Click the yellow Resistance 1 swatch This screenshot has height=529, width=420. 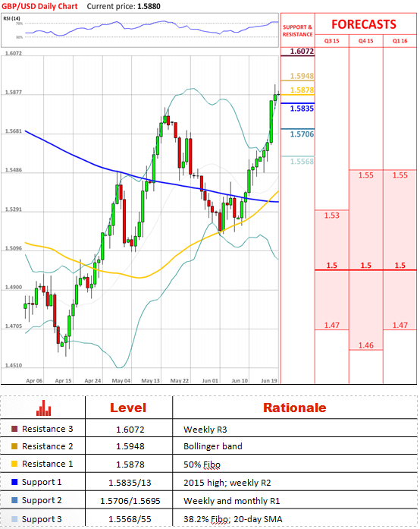(x=14, y=464)
